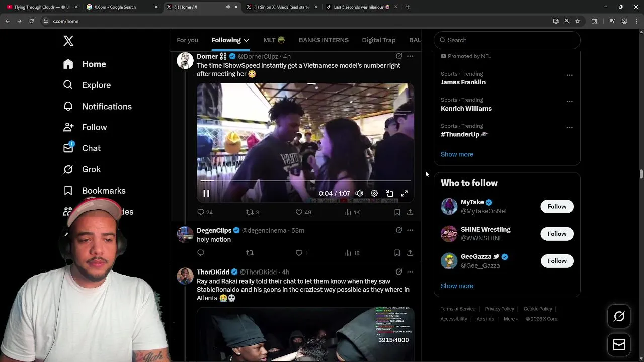The image size is (644, 362).
Task: Open DornerClipz profile avatar
Action: click(x=185, y=61)
